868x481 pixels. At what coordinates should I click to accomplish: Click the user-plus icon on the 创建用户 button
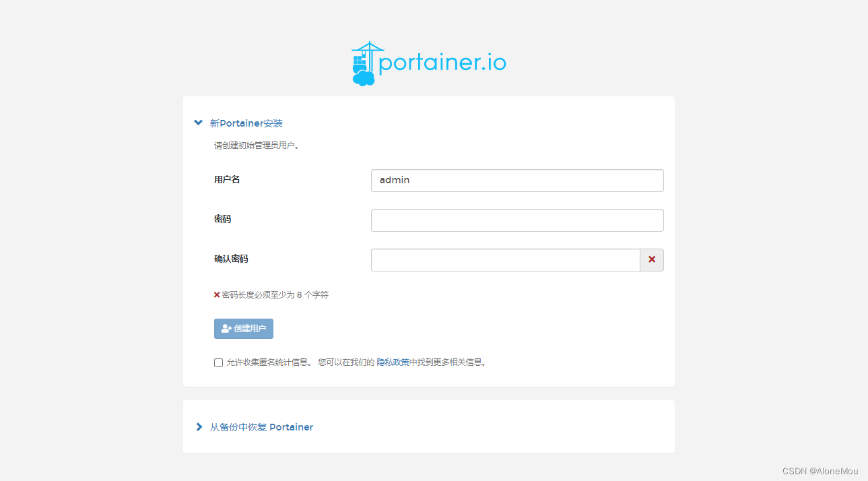coord(226,329)
